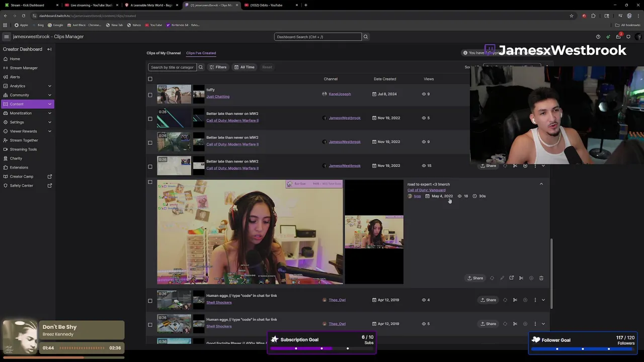Click plus circle icon on expanded clip
Screen dimensions: 644x362
click(x=531, y=278)
